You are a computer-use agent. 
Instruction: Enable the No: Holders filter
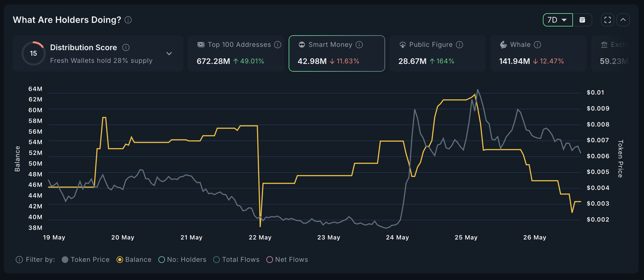click(161, 259)
